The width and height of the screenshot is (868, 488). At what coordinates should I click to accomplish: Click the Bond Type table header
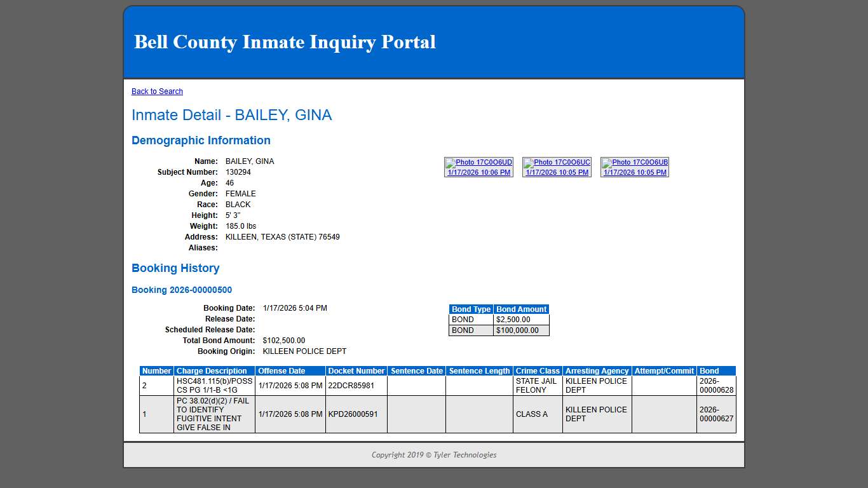point(470,309)
